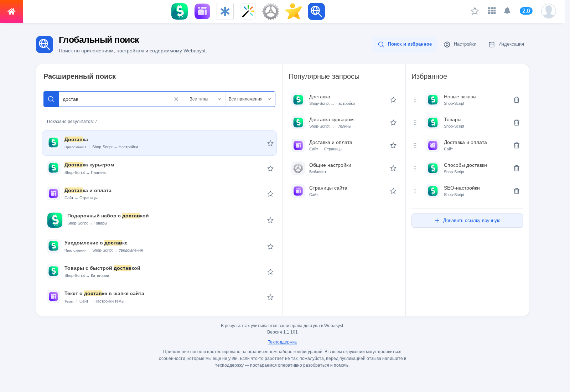Open user avatar profile menu
Image resolution: width=570 pixels, height=392 pixels.
tap(549, 11)
